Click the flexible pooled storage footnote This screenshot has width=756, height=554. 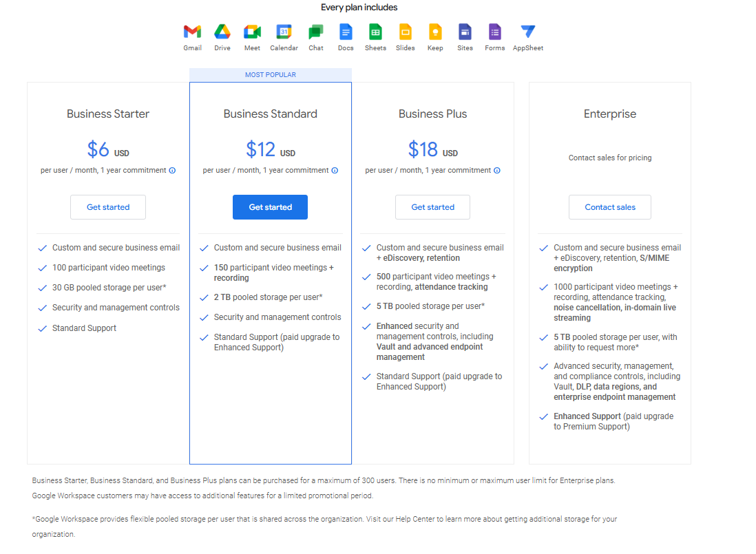(x=324, y=526)
